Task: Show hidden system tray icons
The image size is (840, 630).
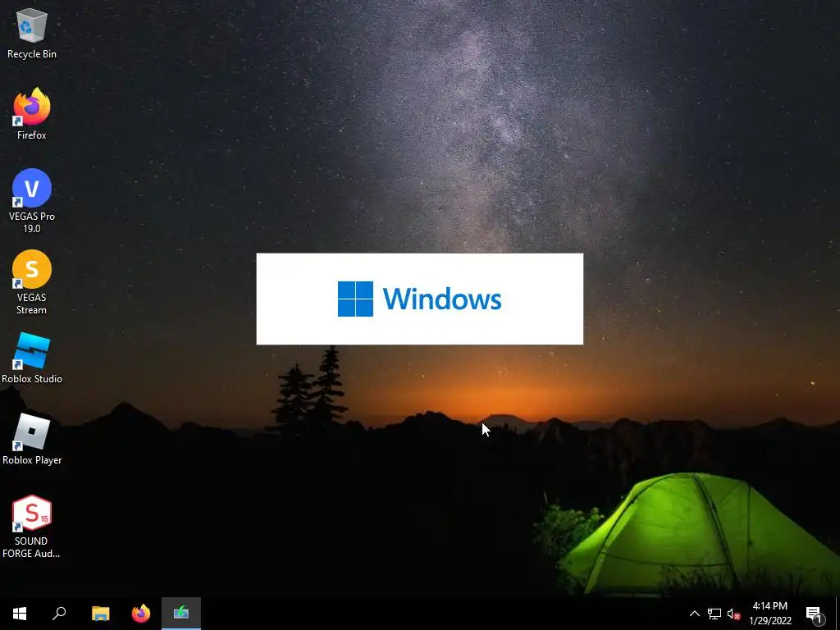Action: click(x=694, y=614)
